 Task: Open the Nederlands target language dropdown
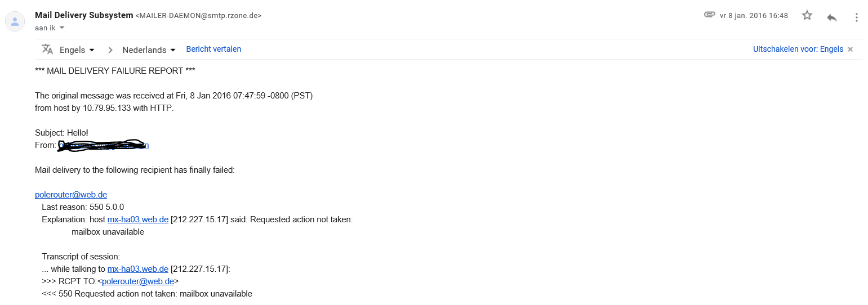149,50
